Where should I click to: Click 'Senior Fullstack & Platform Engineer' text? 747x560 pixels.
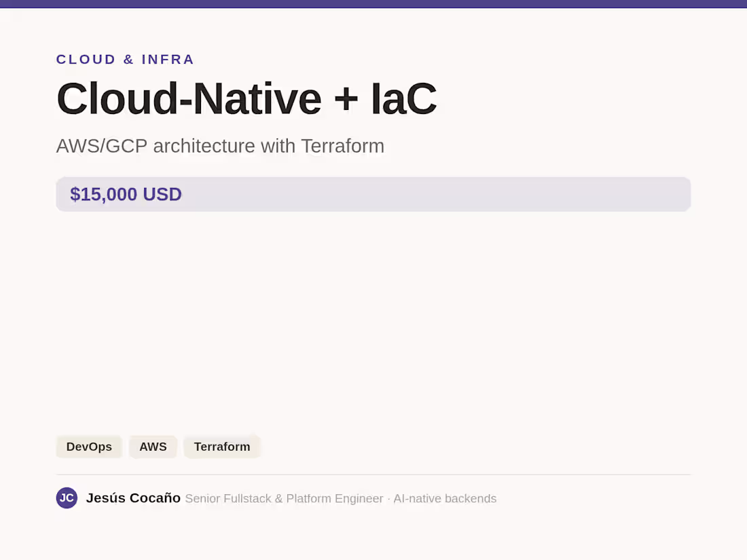[x=285, y=499]
